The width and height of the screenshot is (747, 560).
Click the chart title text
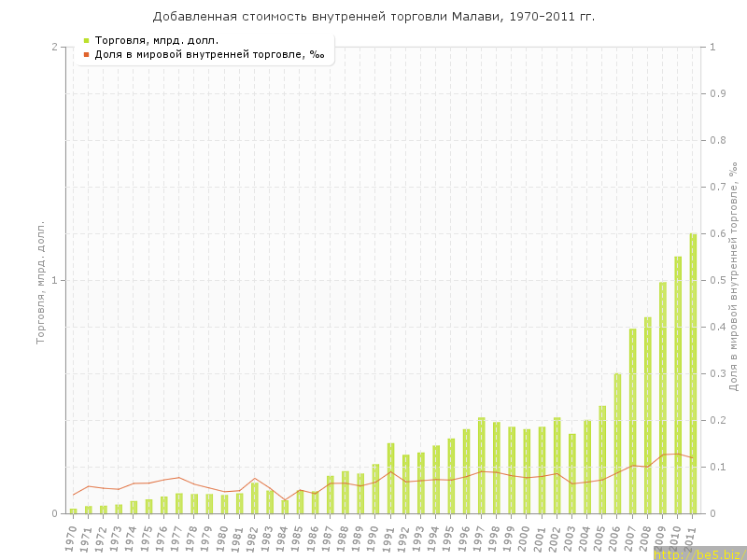pyautogui.click(x=373, y=17)
